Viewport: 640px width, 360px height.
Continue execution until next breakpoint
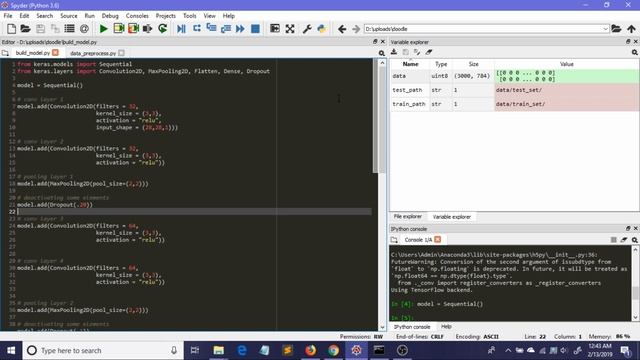[x=240, y=29]
